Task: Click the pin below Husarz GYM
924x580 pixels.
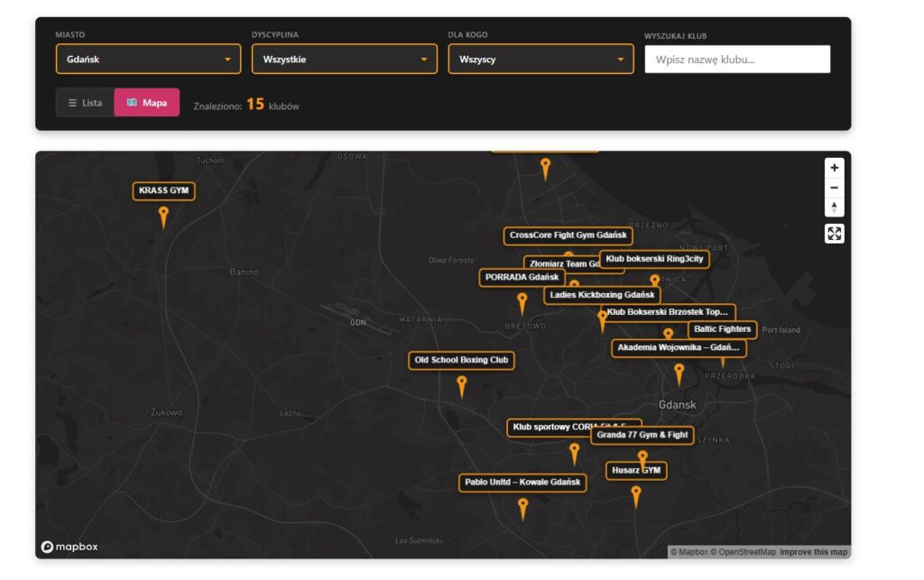Action: [636, 496]
